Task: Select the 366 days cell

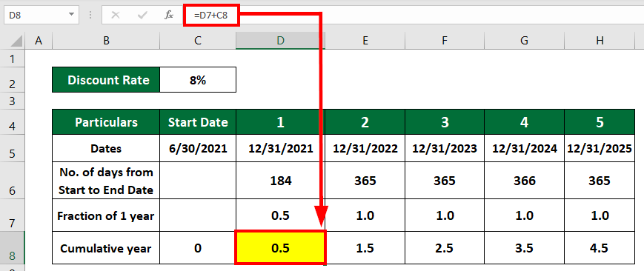Action: [524, 181]
